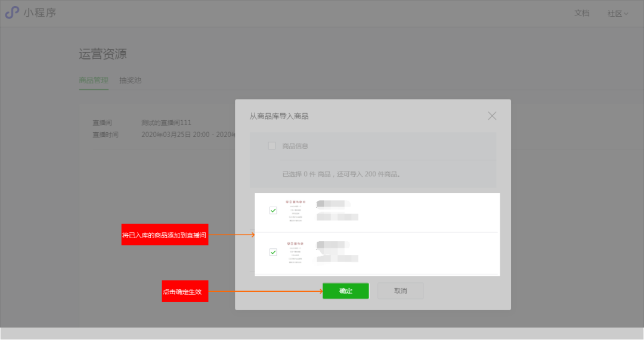Click the green 确定 button
This screenshot has width=644, height=340.
(x=346, y=291)
